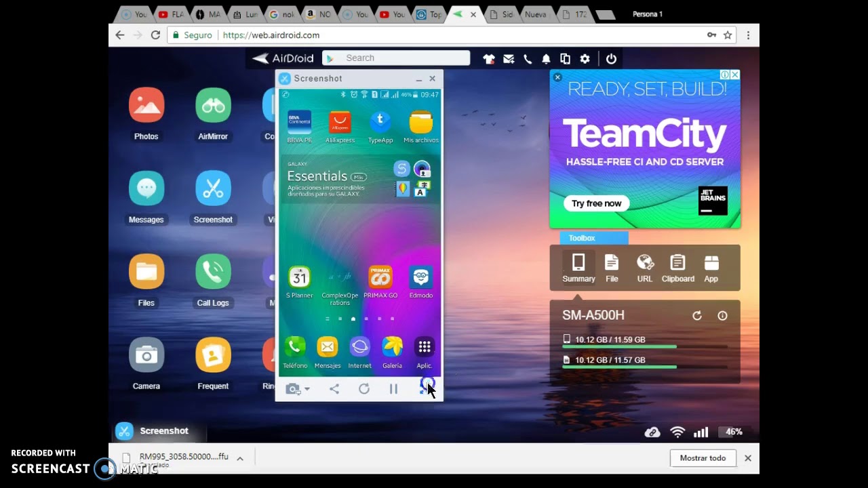
Task: Click the Toolbox label tab
Action: (594, 238)
